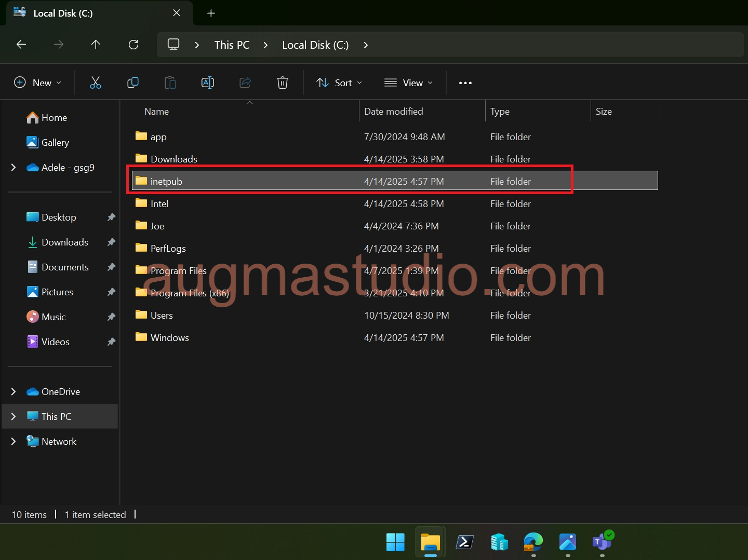This screenshot has width=748, height=560.
Task: Switch to the Local Disk (C:) tab
Action: [83, 13]
